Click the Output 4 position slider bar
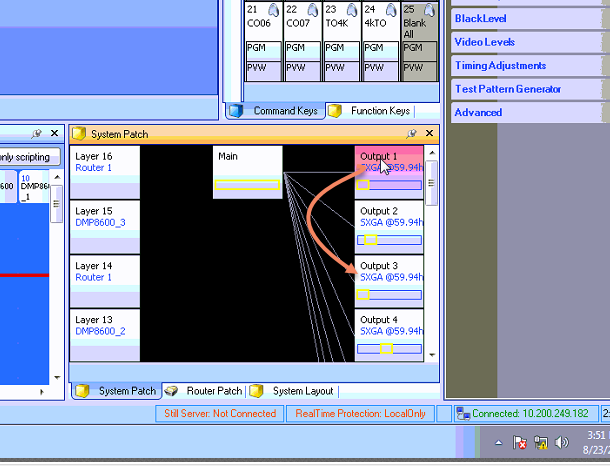 pos(389,349)
